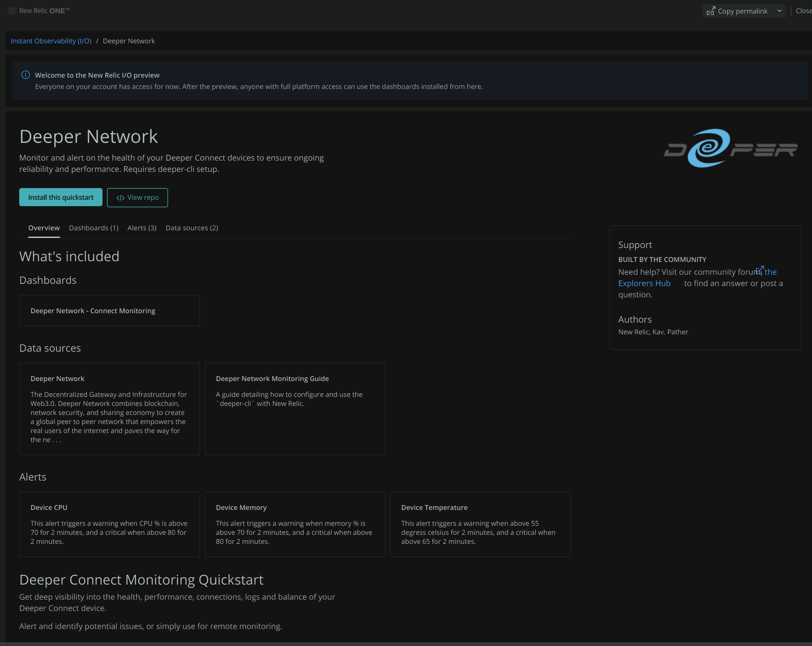The image size is (812, 646).
Task: Click the code icon on View repo
Action: (120, 198)
